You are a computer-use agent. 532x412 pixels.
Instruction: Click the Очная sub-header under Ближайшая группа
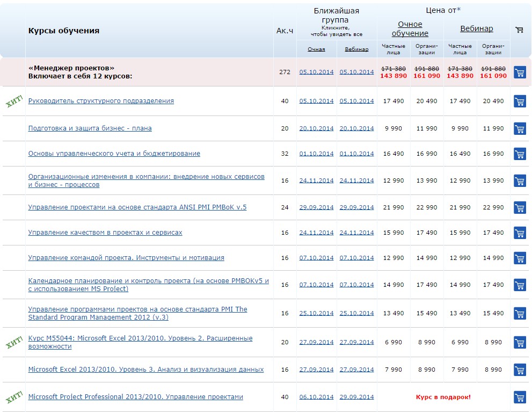(x=316, y=49)
